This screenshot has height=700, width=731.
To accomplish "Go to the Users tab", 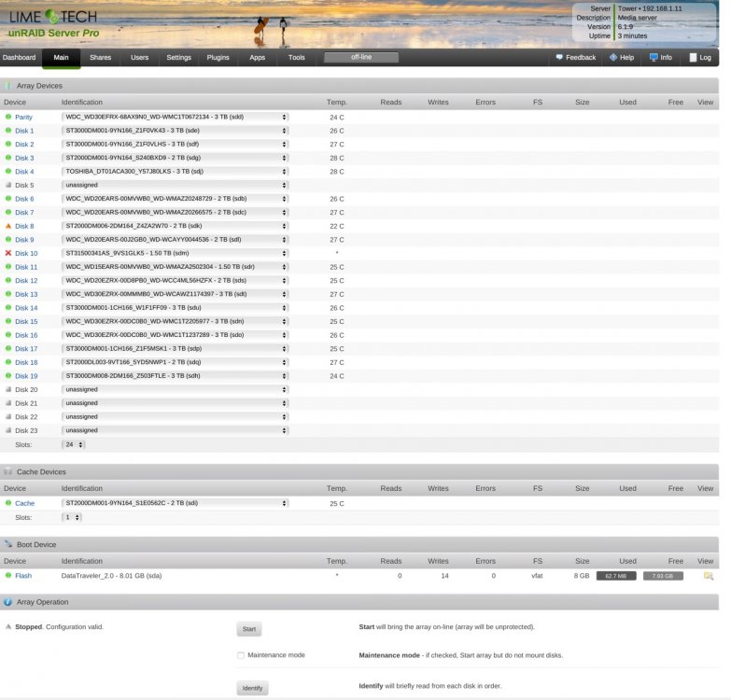I will (x=139, y=57).
